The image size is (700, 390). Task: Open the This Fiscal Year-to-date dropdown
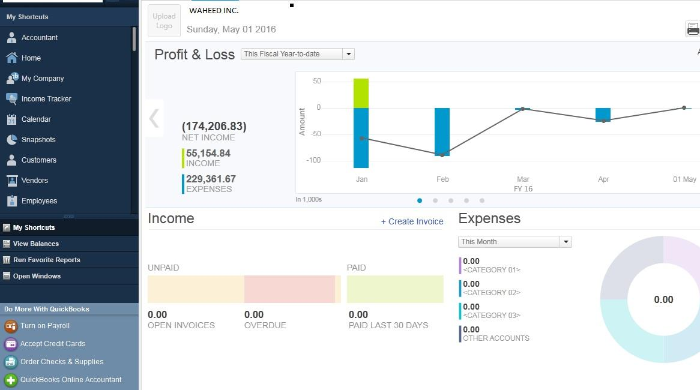[298, 54]
